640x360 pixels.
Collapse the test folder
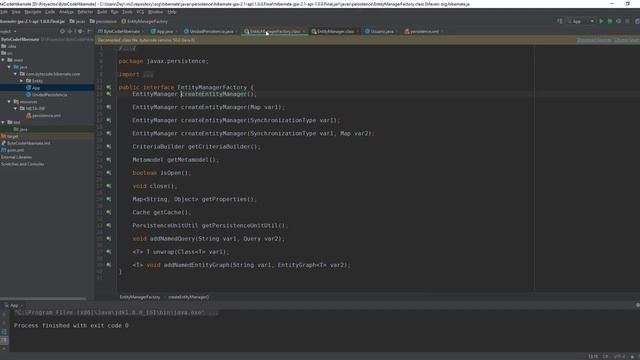pos(3,122)
